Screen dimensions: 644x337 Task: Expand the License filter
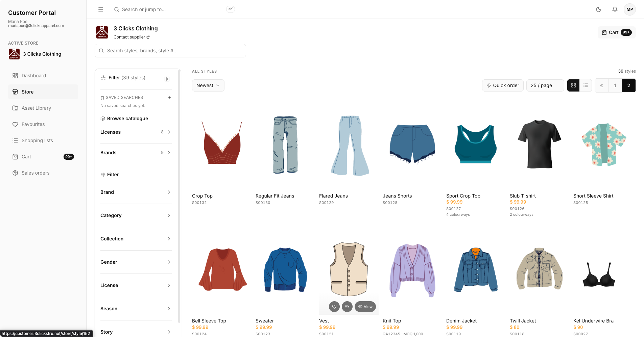click(136, 285)
